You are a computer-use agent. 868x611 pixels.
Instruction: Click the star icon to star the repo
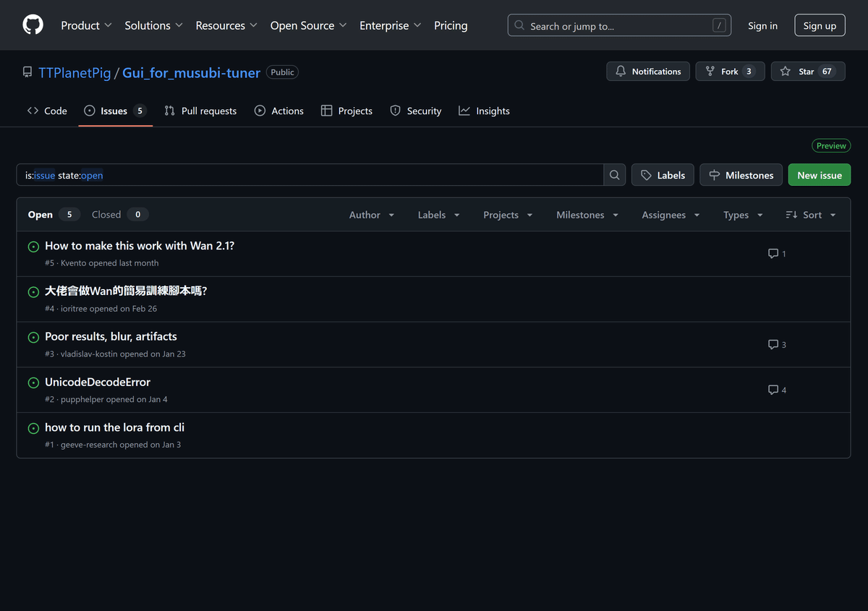[784, 71]
